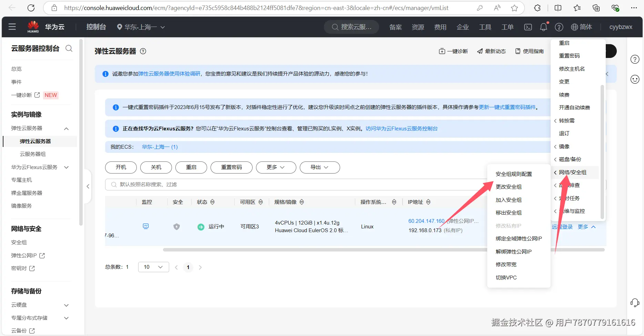Open the CloudShell terminal icon in header
Viewport: 644px width, 336px height.
point(528,27)
